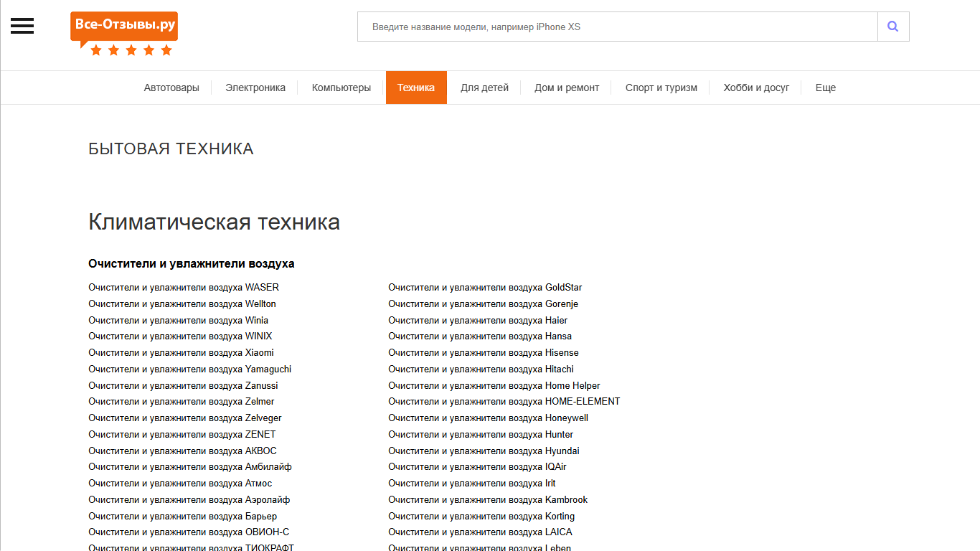
Task: Open the air purifiers GoldStar link
Action: click(x=486, y=287)
